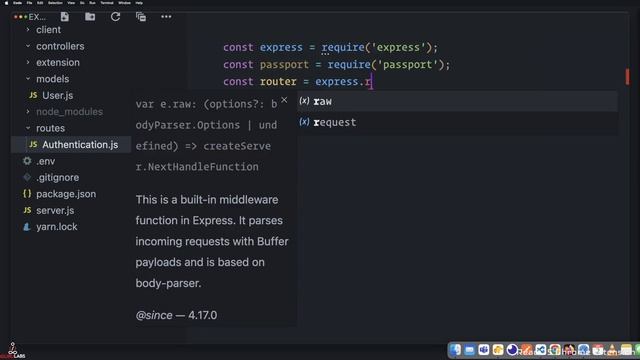Click the require call on the express line
This screenshot has height=360, width=640.
coord(343,47)
